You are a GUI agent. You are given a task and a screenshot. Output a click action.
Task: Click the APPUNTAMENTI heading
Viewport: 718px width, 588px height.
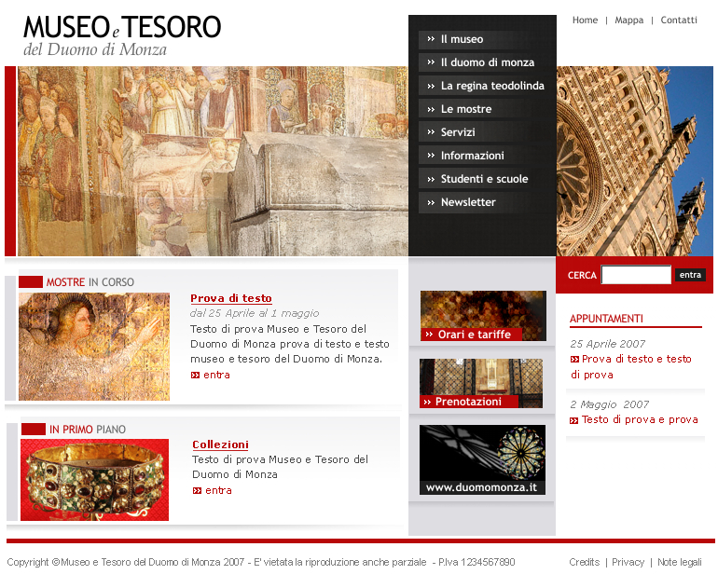[x=606, y=319]
